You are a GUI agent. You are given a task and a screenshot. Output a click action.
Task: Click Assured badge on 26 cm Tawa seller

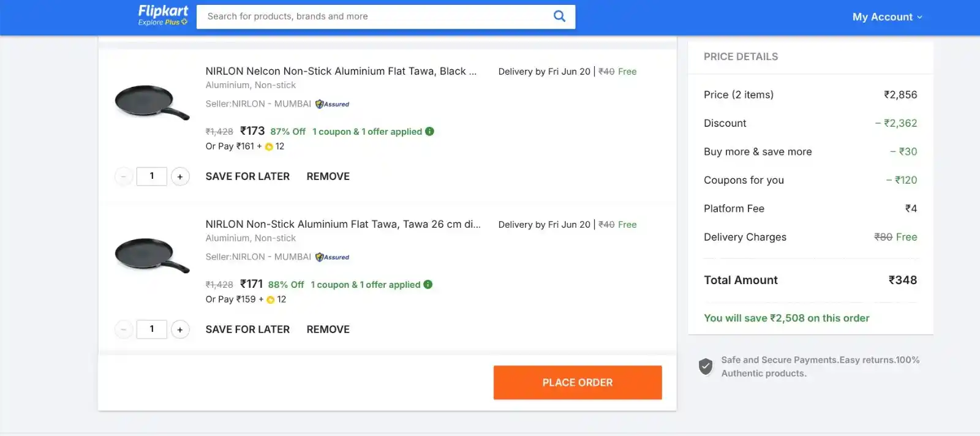point(333,257)
